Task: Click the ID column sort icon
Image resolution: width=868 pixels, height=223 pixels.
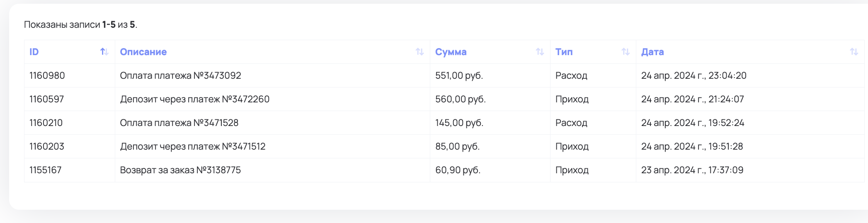Action: click(x=104, y=52)
